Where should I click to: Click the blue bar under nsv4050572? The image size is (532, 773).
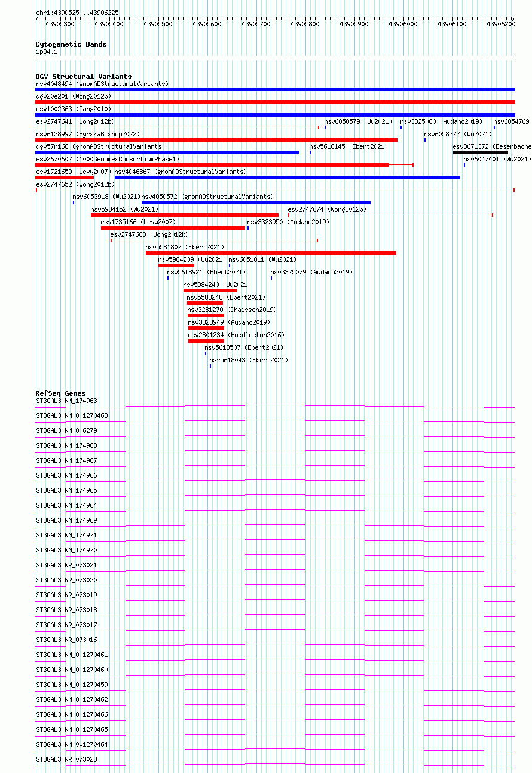[256, 203]
